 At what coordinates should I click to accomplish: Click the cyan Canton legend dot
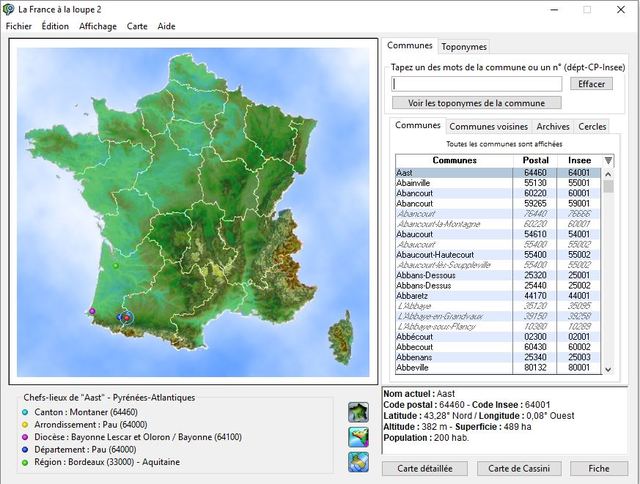click(25, 413)
